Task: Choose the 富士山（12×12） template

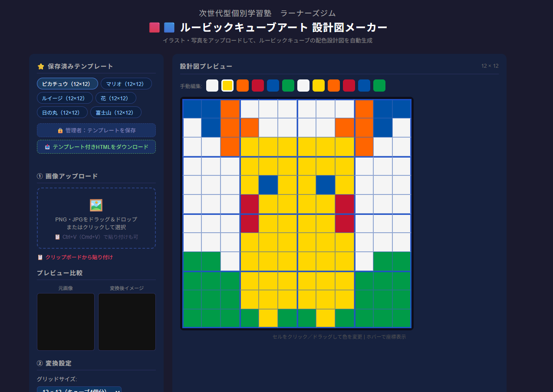Action: (116, 112)
